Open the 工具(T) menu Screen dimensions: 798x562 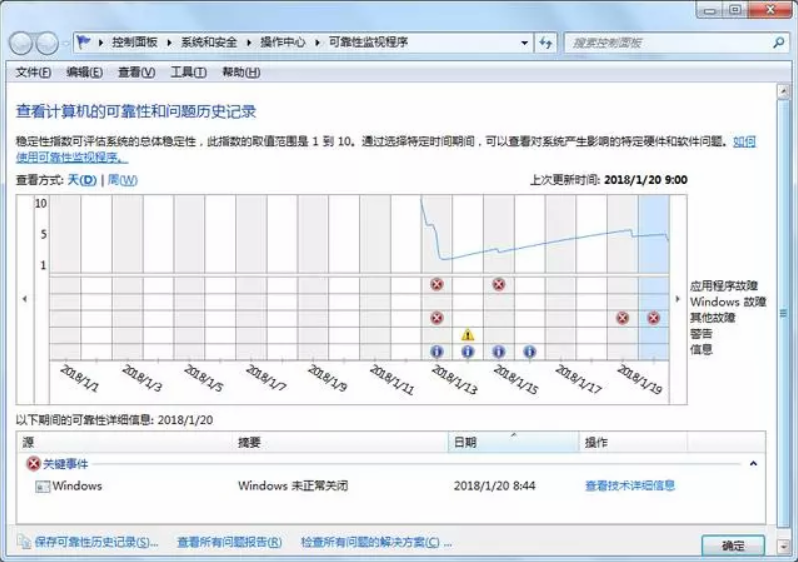(x=187, y=72)
